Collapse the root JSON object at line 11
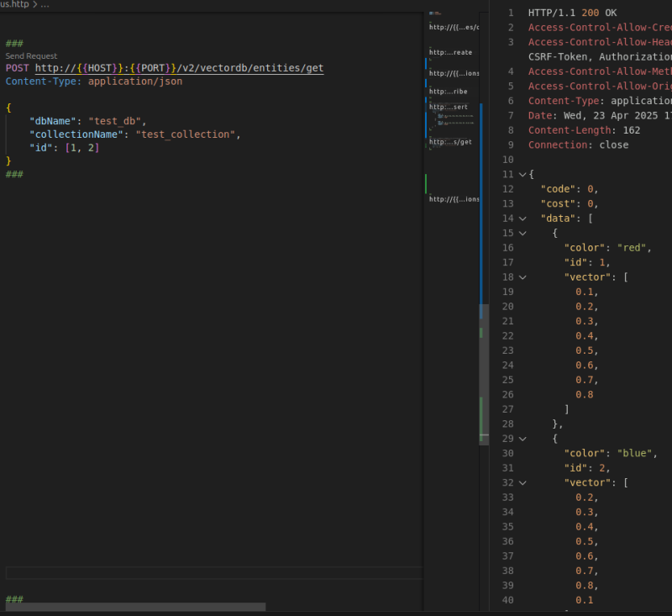This screenshot has width=672, height=616. pos(522,174)
